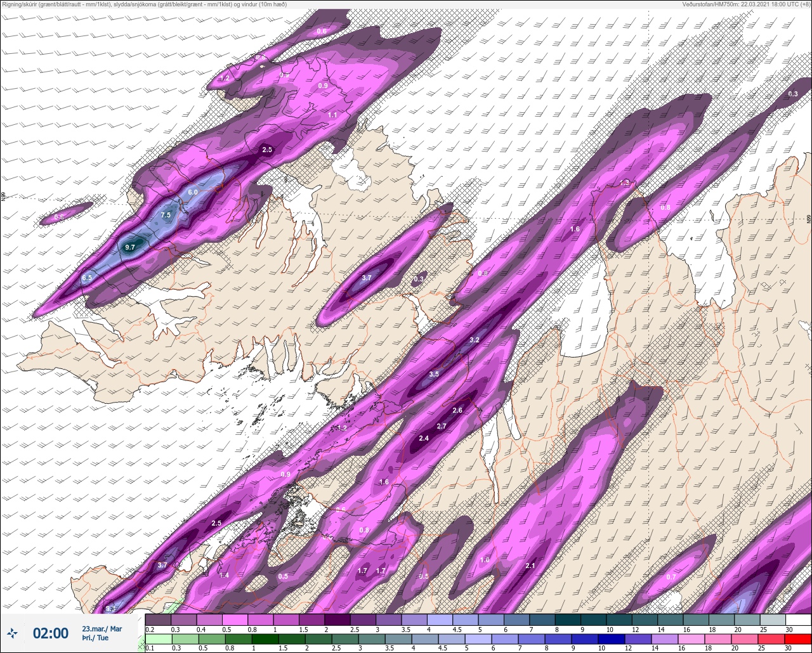This screenshot has height=653, width=812.
Task: Click the four-pointed star icon beside 02:00
Action: [12, 633]
